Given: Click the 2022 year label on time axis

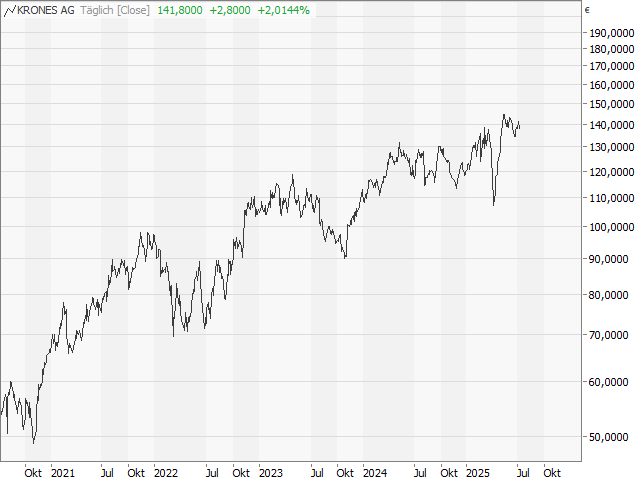Looking at the screenshot, I should coord(166,473).
